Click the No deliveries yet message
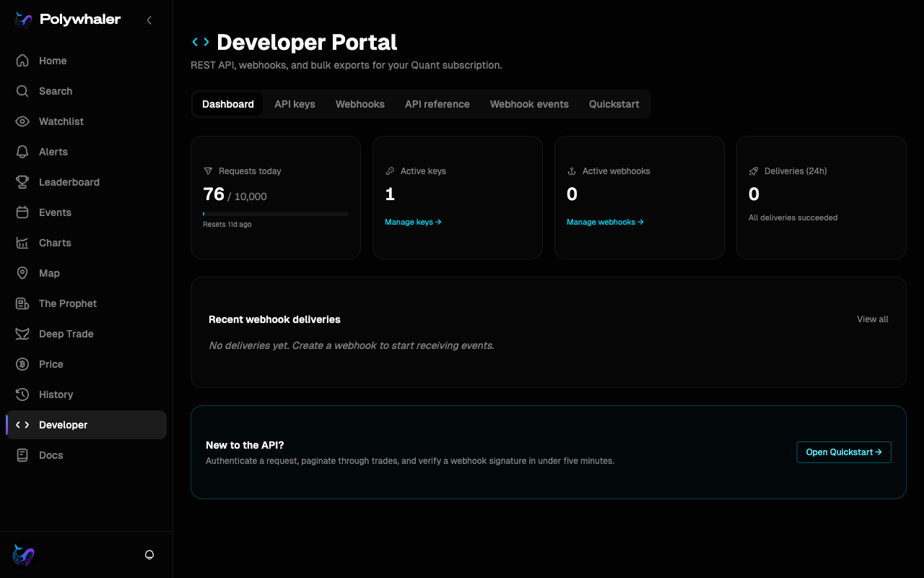 [x=352, y=345]
